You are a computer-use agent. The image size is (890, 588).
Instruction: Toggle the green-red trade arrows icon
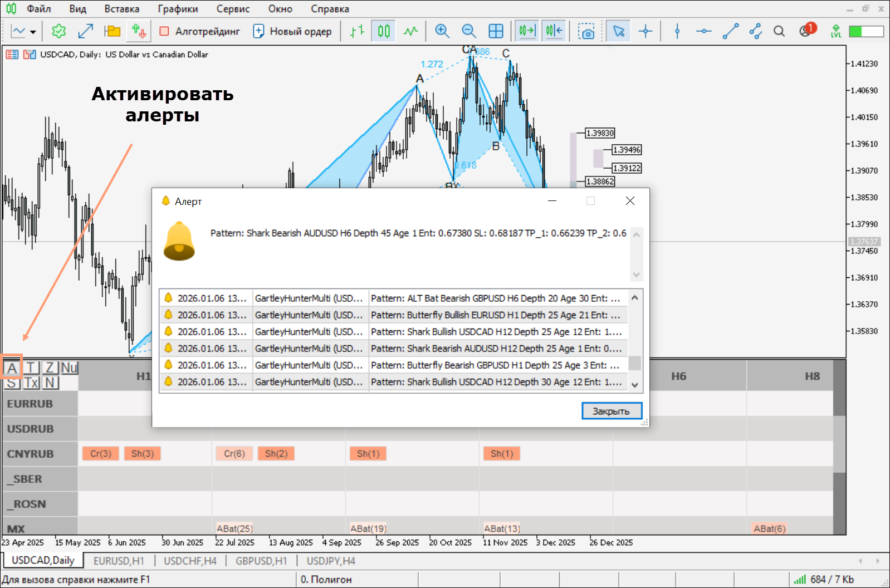pos(139,31)
